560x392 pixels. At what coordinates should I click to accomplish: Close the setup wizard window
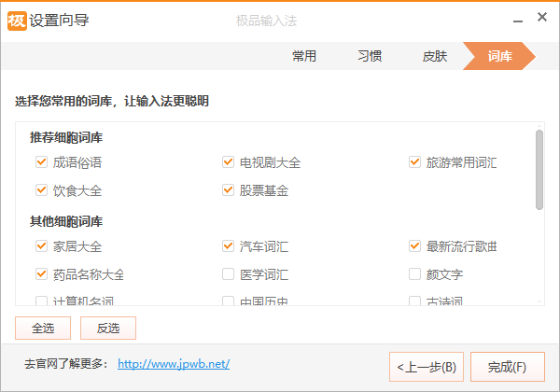click(542, 19)
